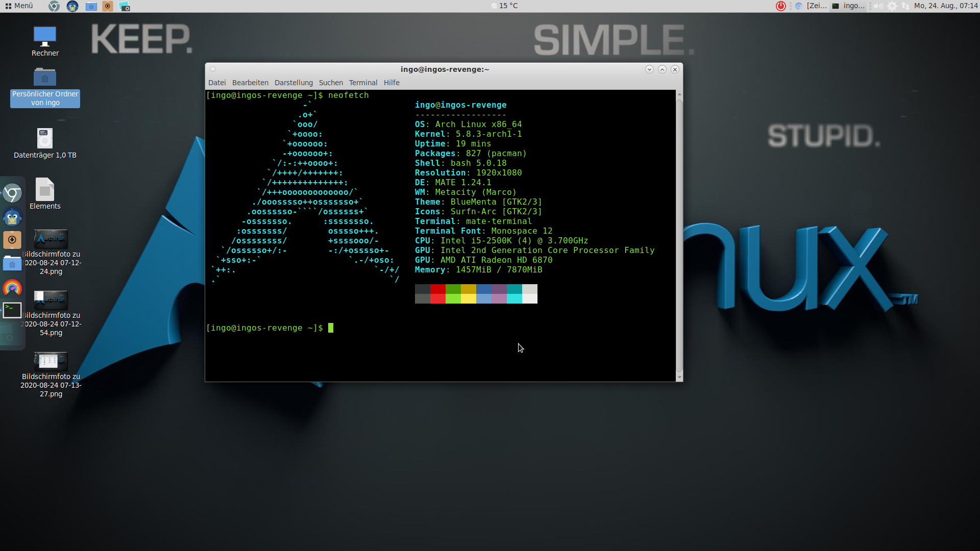The height and width of the screenshot is (551, 980).
Task: Launch the package installer from the top panel
Action: pyautogui.click(x=108, y=6)
